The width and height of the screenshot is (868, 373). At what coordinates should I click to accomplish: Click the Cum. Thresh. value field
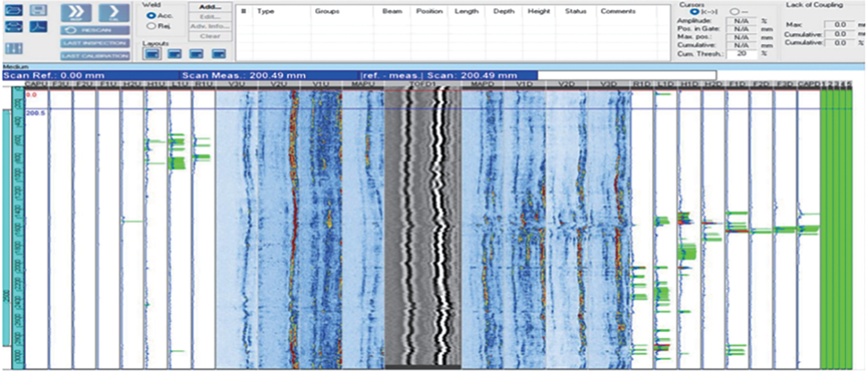click(742, 53)
